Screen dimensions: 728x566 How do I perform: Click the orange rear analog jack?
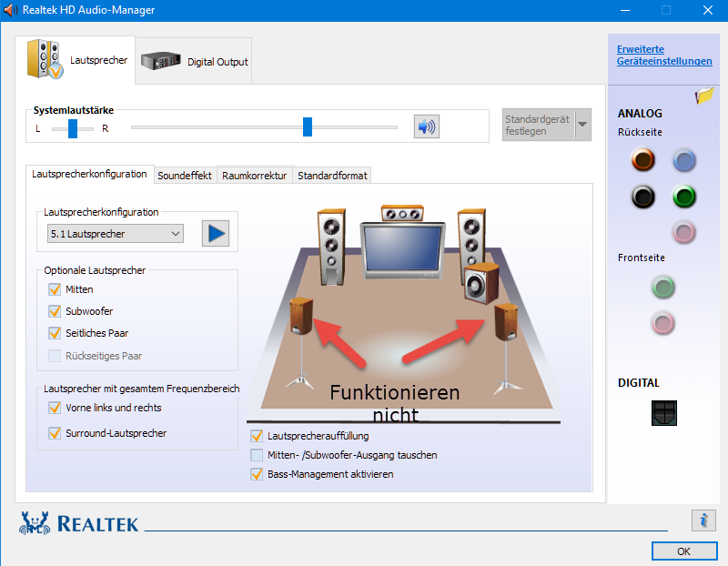pyautogui.click(x=643, y=160)
